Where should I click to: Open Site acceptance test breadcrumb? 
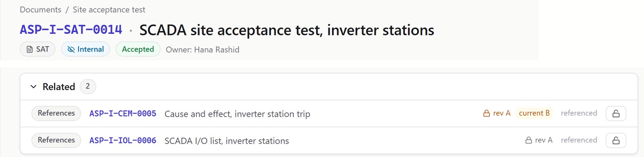coord(109,10)
